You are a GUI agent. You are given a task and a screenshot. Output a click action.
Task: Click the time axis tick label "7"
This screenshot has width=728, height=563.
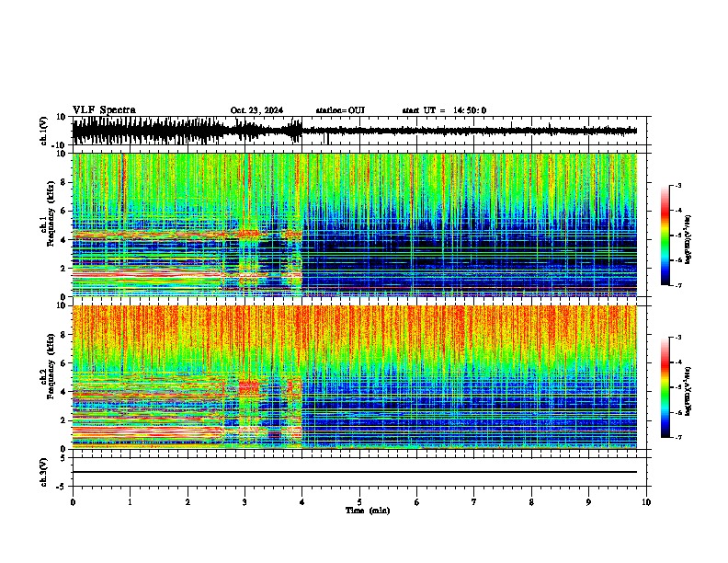click(474, 502)
